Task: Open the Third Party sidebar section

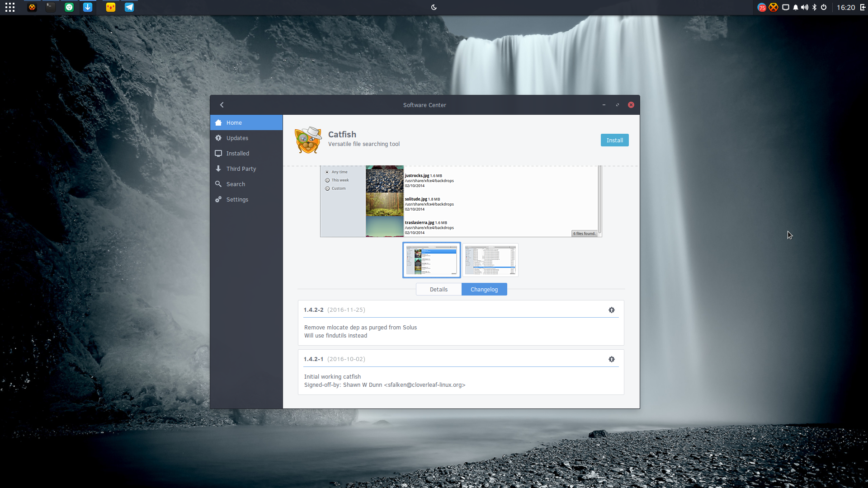Action: 246,169
